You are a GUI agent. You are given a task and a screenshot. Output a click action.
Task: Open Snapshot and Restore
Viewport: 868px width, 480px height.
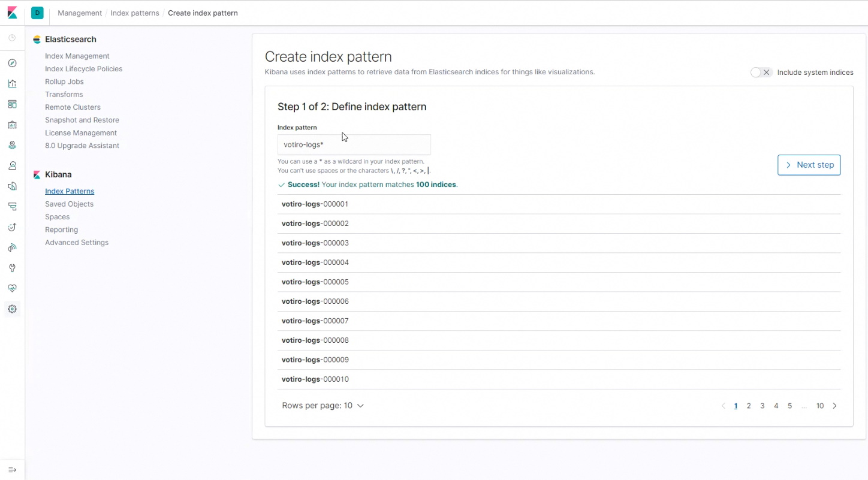(82, 120)
